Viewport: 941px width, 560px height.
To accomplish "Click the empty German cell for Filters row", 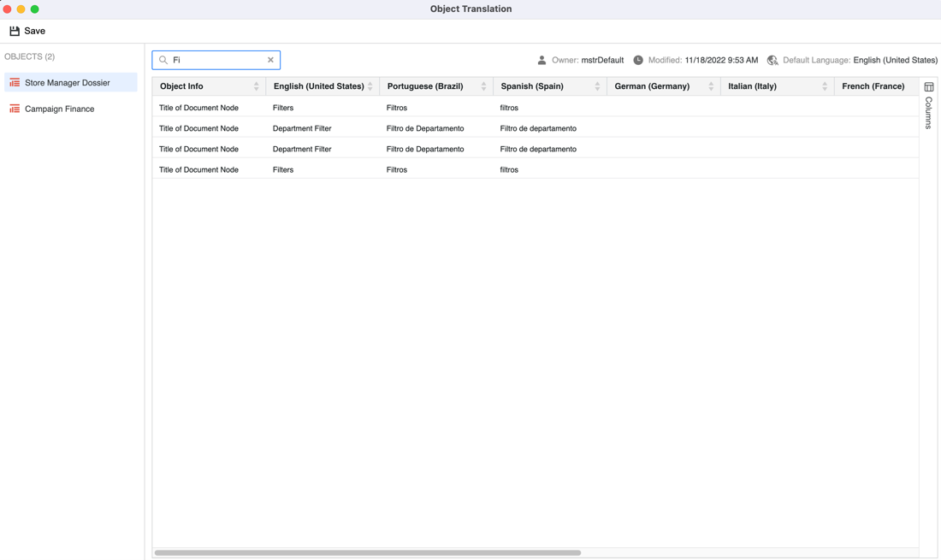I will [x=663, y=108].
